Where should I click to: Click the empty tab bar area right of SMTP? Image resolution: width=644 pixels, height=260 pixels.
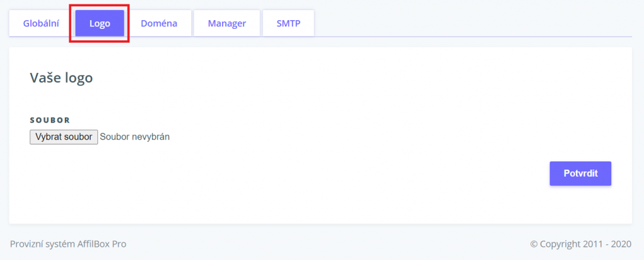point(472,24)
